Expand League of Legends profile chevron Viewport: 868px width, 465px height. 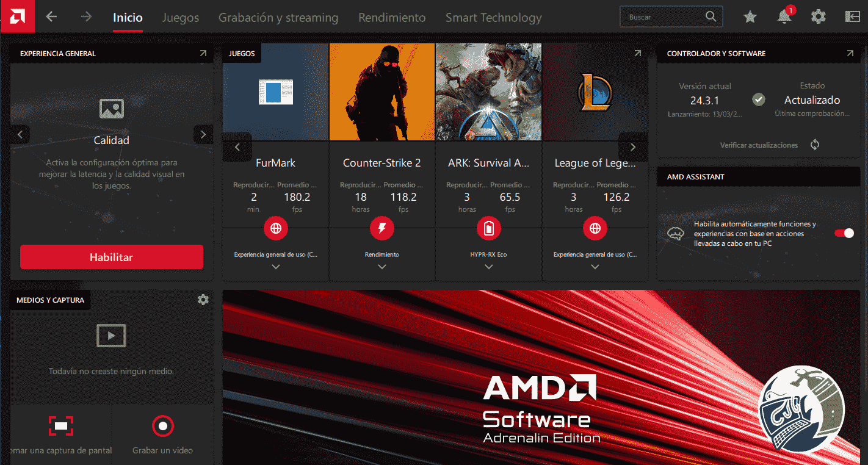pos(595,267)
